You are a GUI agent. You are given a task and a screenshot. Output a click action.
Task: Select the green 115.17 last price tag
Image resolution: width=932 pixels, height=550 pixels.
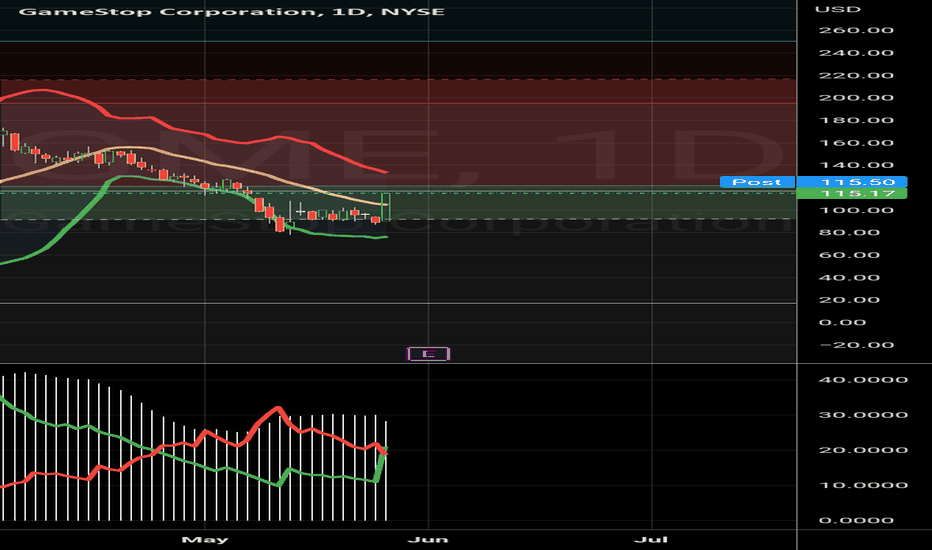point(852,193)
